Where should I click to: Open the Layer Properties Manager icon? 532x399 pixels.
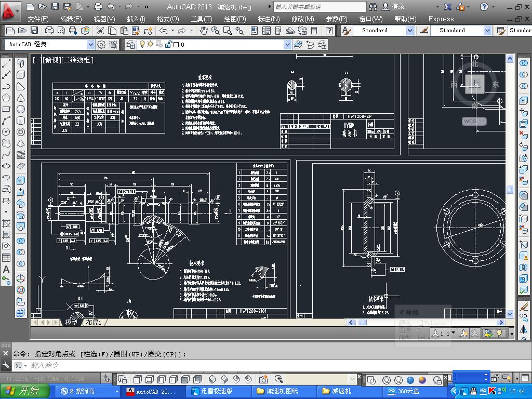(130, 45)
